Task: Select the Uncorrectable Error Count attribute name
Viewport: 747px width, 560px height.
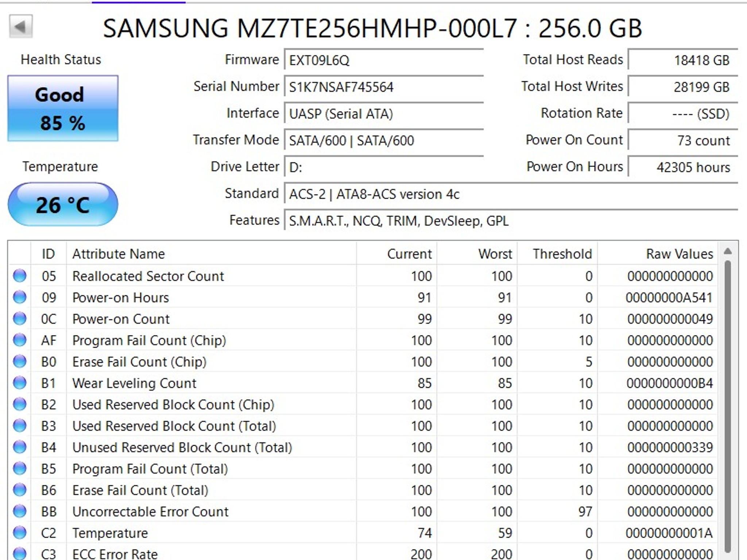Action: 150,512
